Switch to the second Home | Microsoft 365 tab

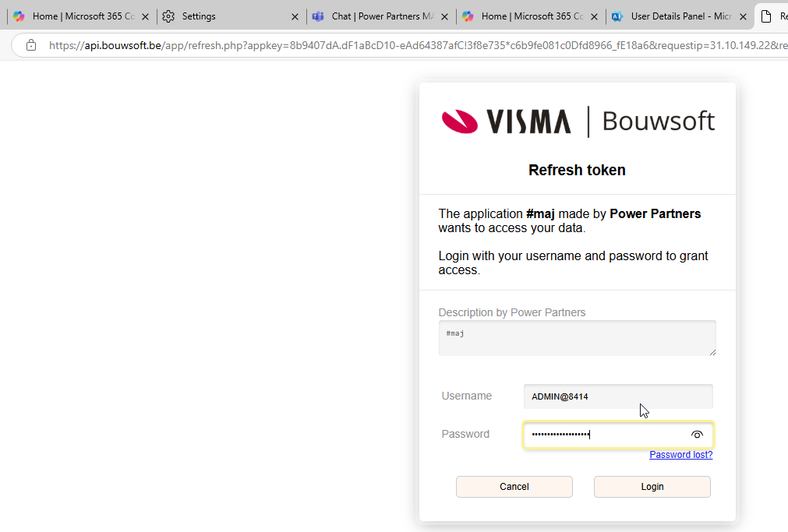[532, 16]
